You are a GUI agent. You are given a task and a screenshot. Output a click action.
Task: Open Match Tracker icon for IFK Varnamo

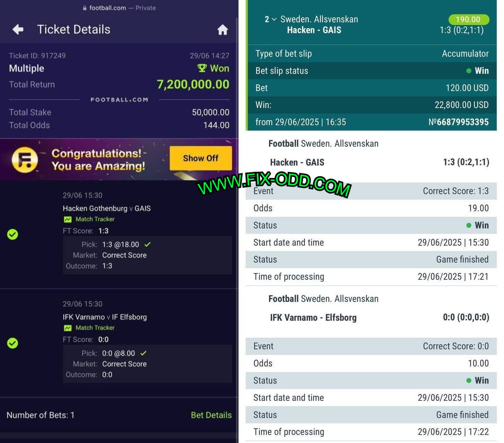pos(67,328)
